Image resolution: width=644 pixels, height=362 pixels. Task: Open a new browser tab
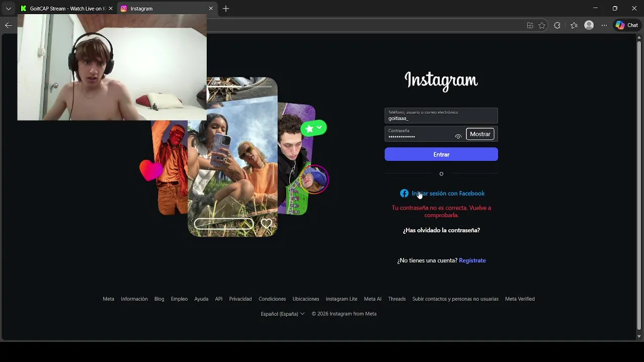226,9
